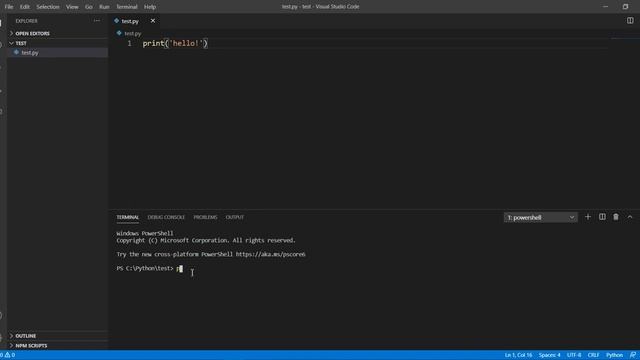Image resolution: width=640 pixels, height=360 pixels.
Task: Open the Selection menu
Action: point(48,7)
